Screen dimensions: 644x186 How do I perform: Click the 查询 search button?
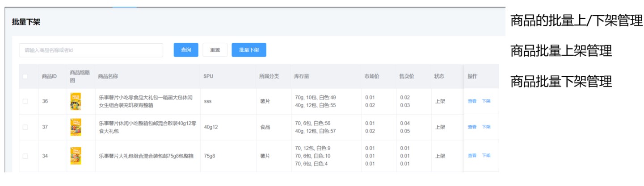[186, 50]
